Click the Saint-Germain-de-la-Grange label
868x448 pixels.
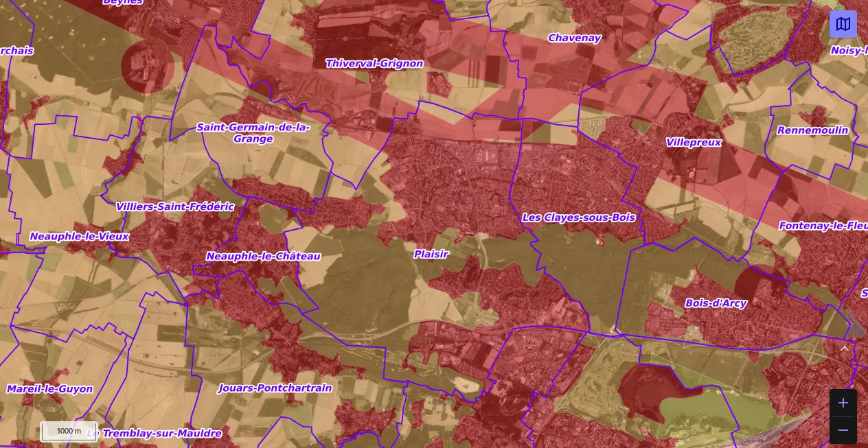(x=253, y=133)
